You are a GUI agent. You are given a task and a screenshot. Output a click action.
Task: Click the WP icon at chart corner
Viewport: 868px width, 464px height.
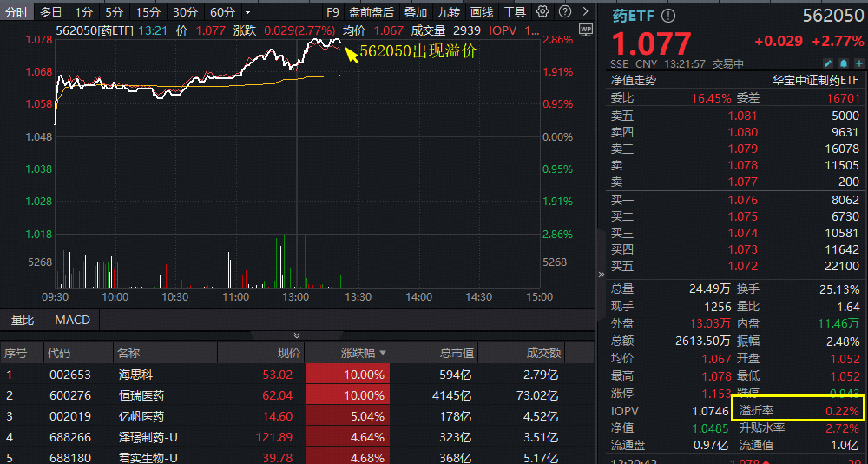[585, 29]
